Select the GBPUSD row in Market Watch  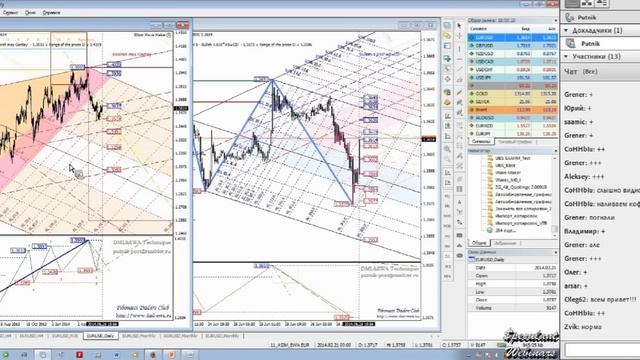click(x=512, y=46)
